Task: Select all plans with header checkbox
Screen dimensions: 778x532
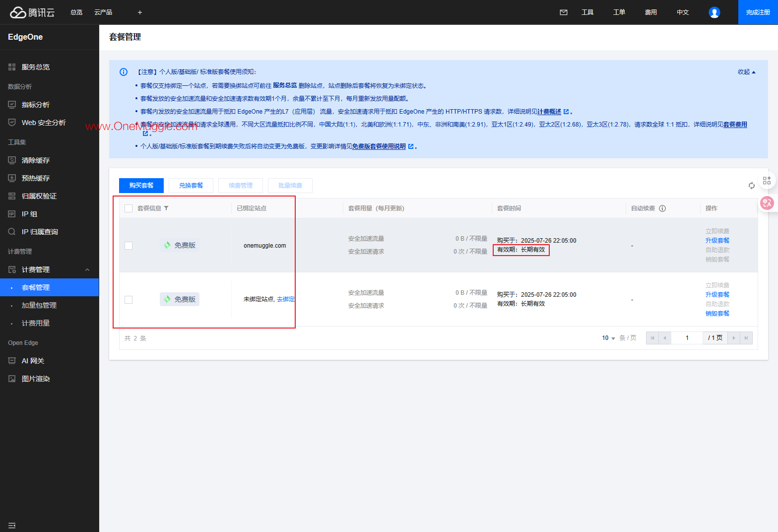Action: pyautogui.click(x=129, y=208)
